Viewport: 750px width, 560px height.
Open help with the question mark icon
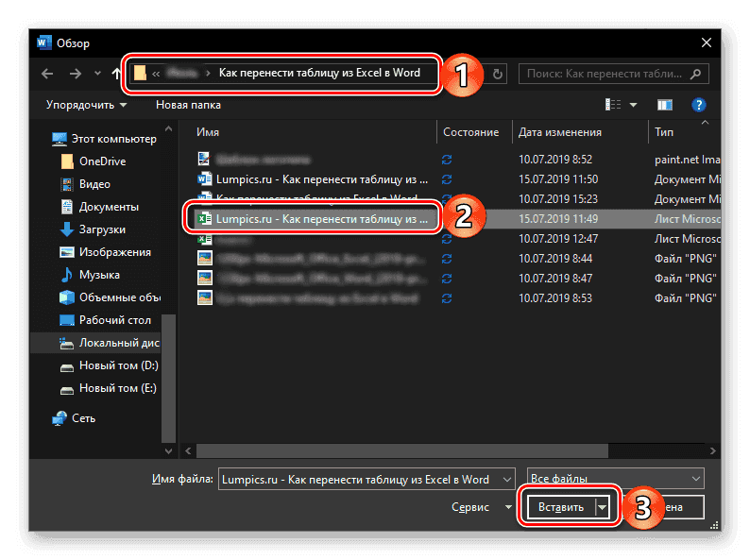coord(698,105)
